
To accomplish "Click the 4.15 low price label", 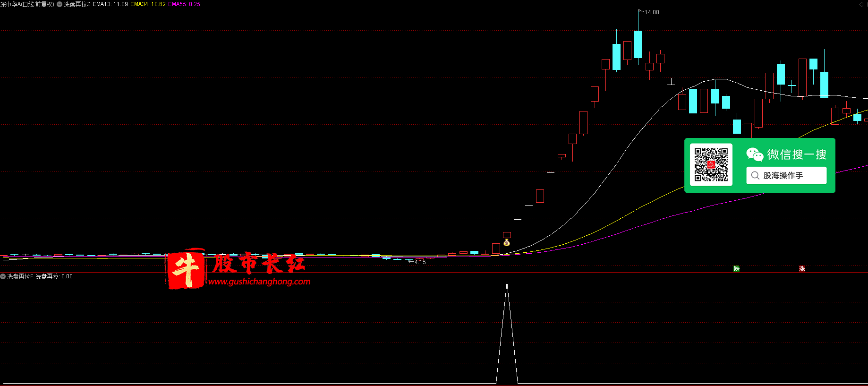I will click(420, 262).
